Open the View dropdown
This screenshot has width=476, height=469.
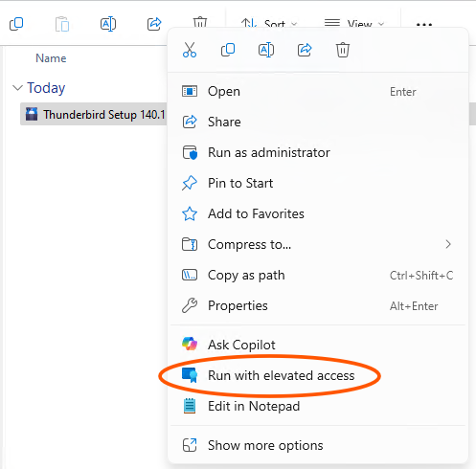point(354,24)
